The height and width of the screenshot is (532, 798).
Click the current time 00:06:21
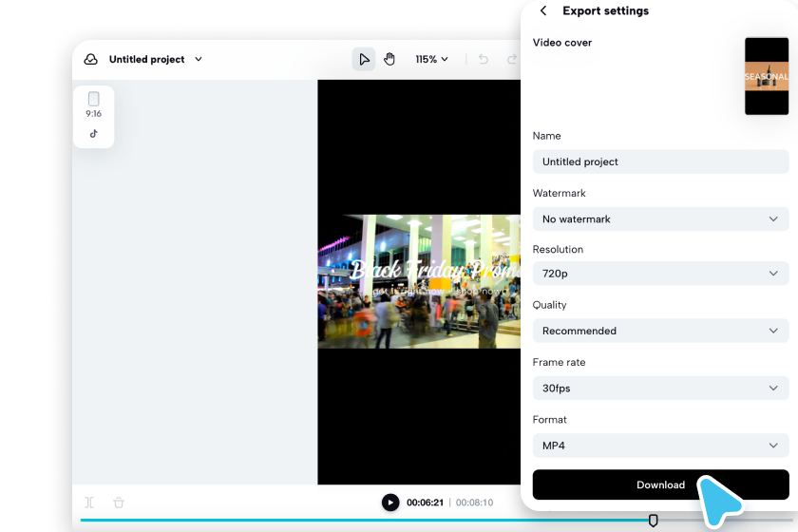pos(425,503)
